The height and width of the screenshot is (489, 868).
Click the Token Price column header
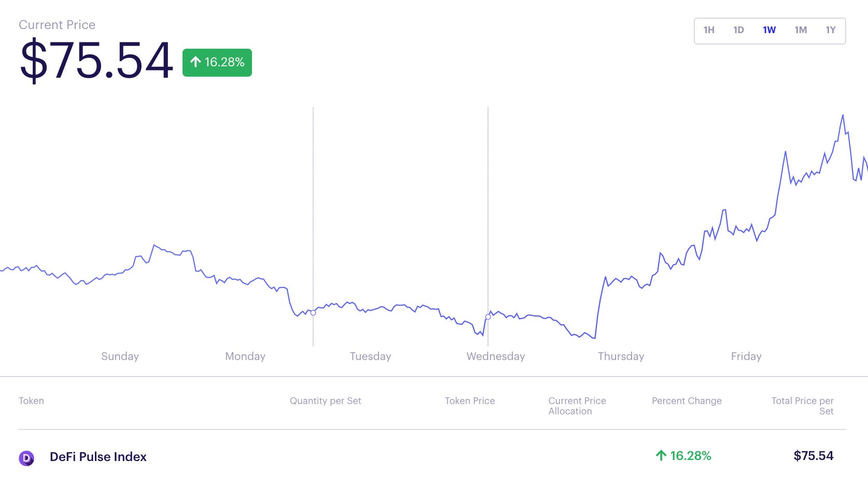[470, 400]
